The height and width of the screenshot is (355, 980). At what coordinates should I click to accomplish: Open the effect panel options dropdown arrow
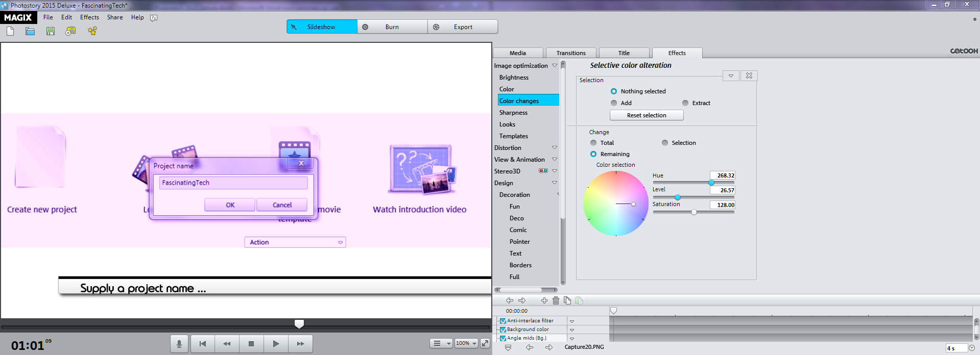coord(731,75)
